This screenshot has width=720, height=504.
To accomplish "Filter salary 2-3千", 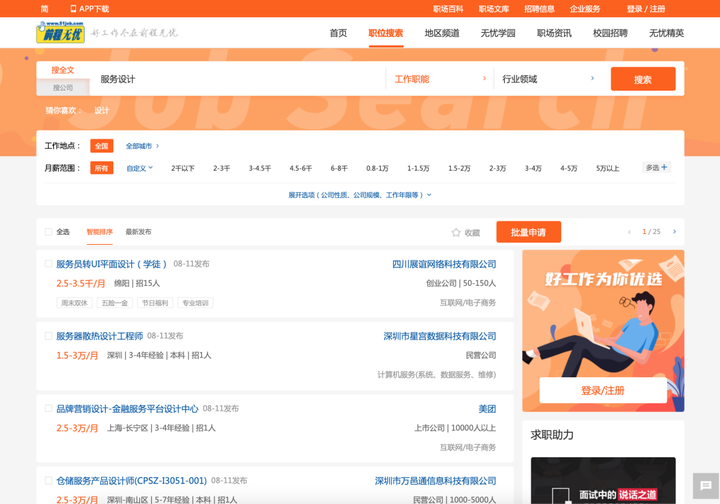I will click(221, 168).
